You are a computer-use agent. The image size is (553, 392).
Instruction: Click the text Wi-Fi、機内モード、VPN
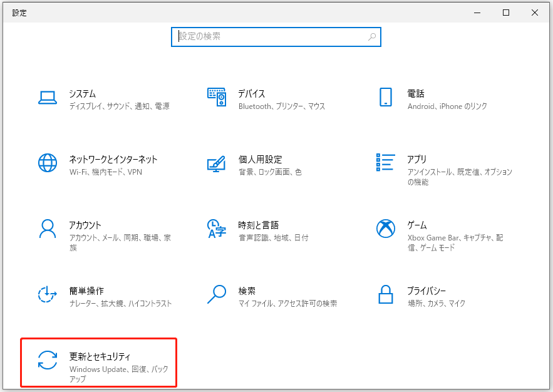(106, 172)
